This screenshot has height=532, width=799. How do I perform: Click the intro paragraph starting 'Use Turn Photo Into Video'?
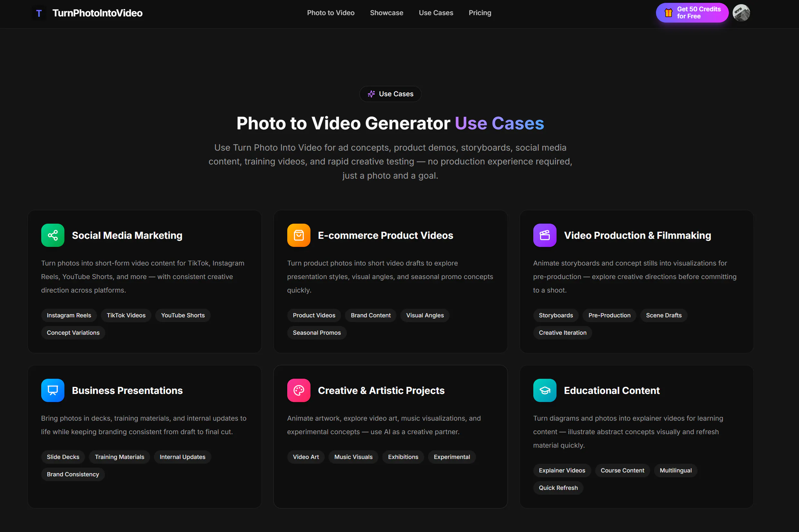tap(390, 162)
